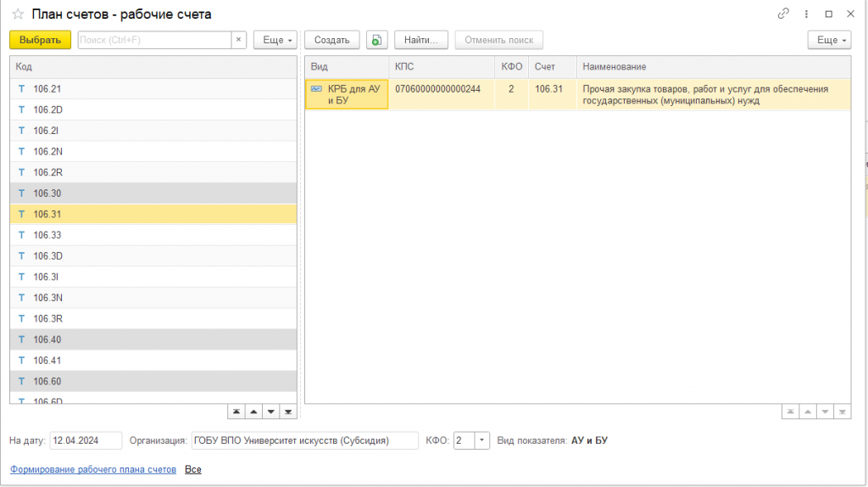Move up one row in right table
The image size is (868, 487).
[x=808, y=411]
